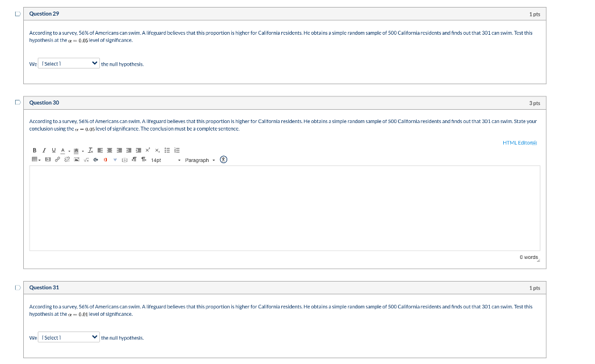Open the table insert dropdown
Image resolution: width=595 pixels, height=364 pixels.
[x=36, y=160]
